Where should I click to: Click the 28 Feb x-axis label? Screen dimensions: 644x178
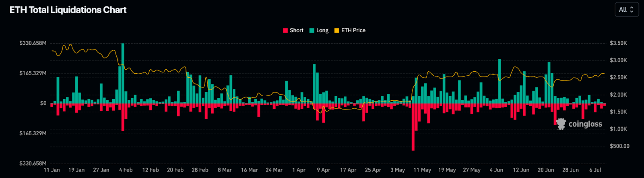point(200,170)
